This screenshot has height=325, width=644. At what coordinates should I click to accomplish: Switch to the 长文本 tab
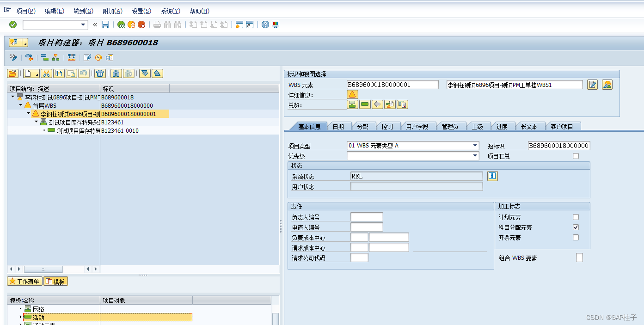529,126
